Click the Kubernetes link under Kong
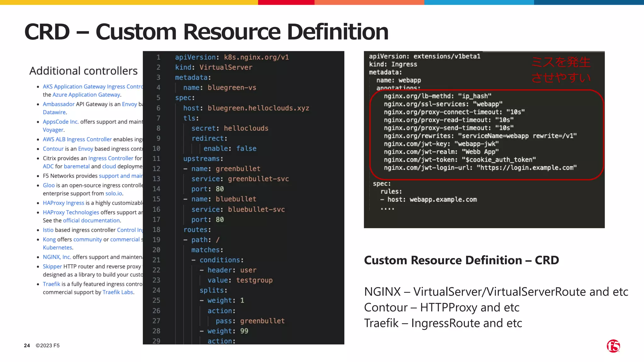 (x=58, y=247)
